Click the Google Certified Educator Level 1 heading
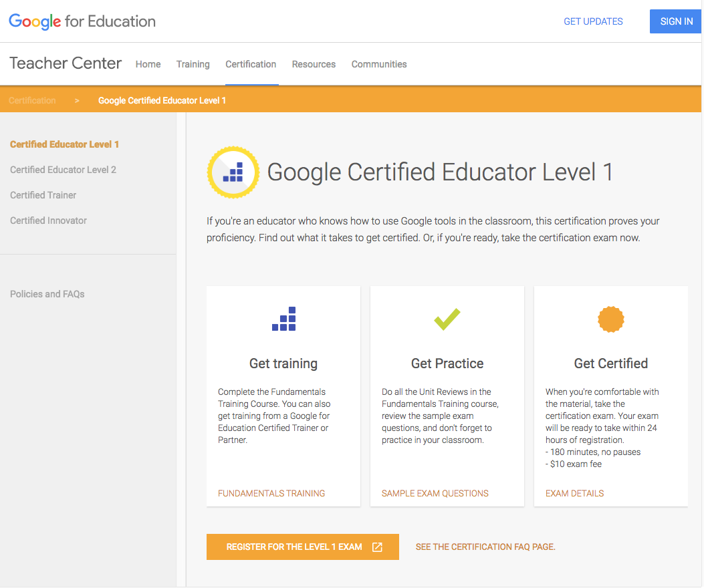Image resolution: width=704 pixels, height=588 pixels. [x=440, y=172]
